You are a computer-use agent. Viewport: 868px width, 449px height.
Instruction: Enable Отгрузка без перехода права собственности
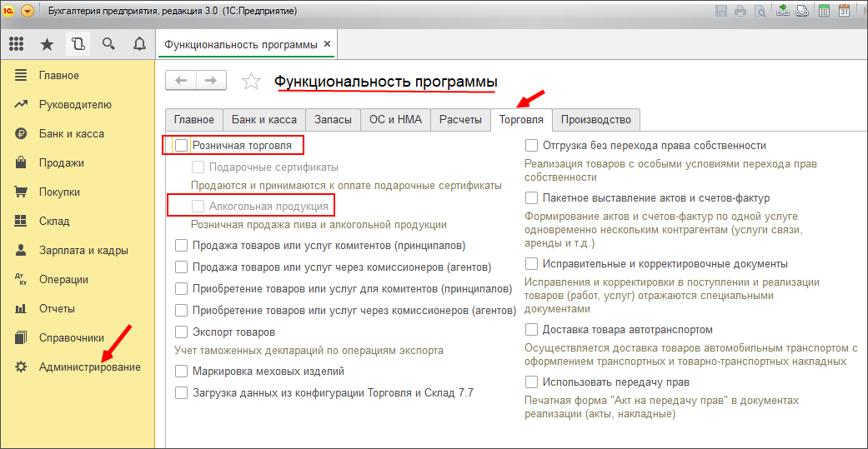click(x=532, y=146)
